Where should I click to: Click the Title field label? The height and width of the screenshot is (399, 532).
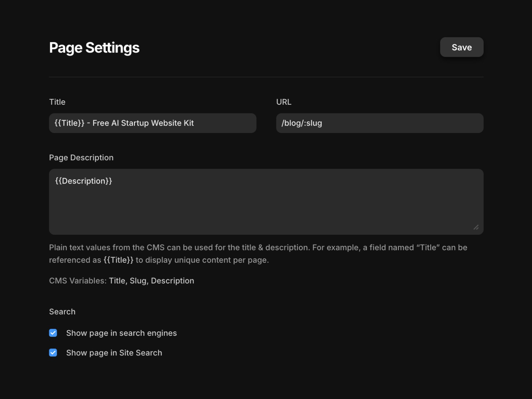[x=57, y=102]
